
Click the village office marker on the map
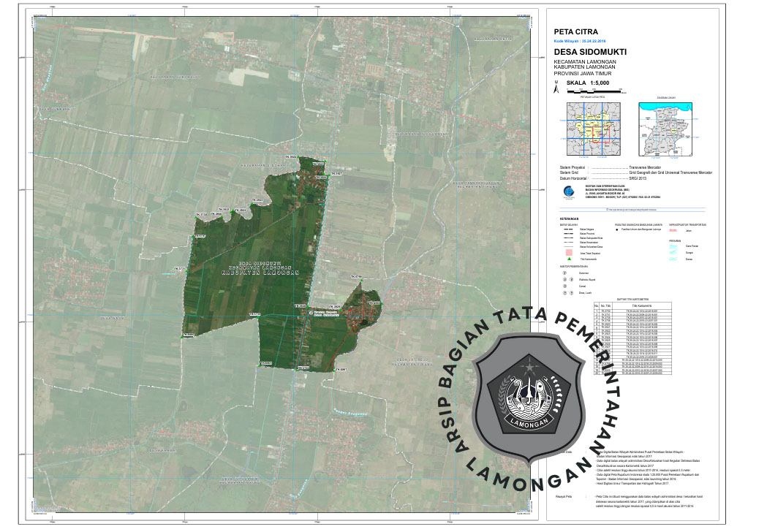[311, 313]
